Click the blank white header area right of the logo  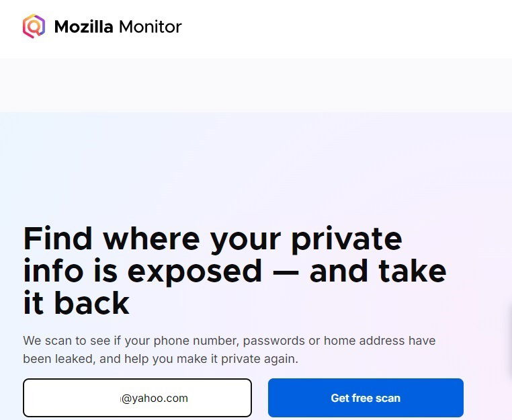coord(349,28)
